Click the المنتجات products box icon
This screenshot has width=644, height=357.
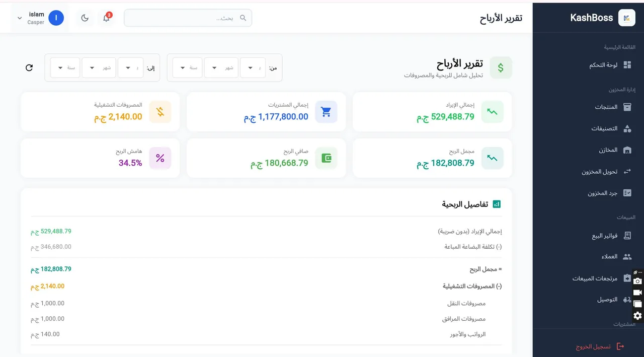point(627,107)
